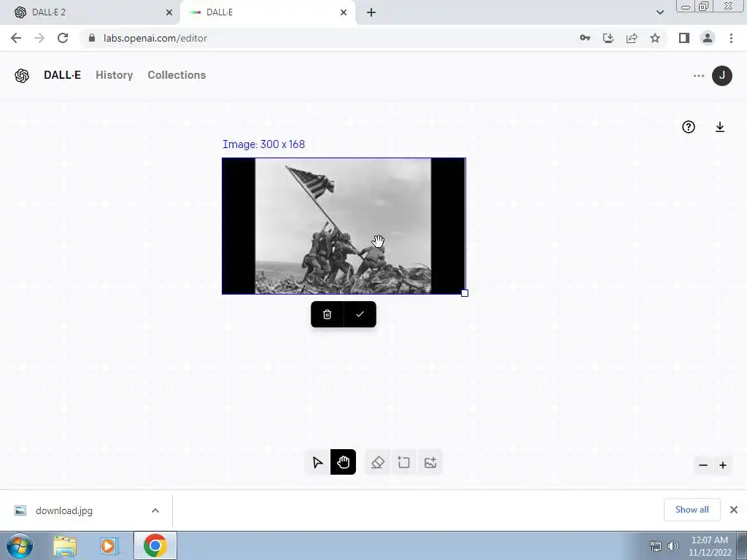The height and width of the screenshot is (560, 747).
Task: Click the Chrome taskbar icon
Action: click(155, 545)
